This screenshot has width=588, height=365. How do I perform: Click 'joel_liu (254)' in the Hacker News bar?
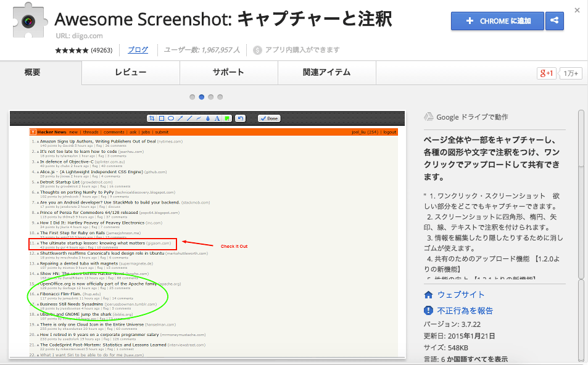[365, 133]
